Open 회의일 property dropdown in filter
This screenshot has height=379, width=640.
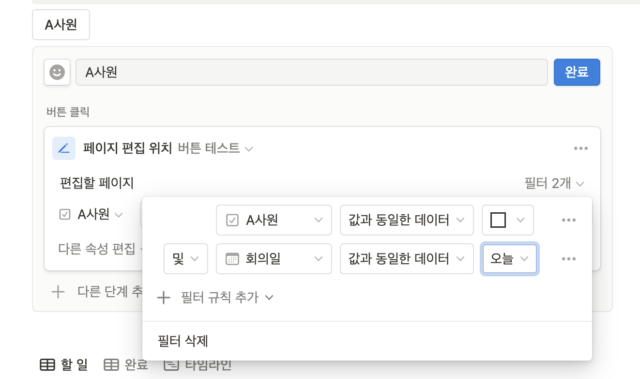274,259
